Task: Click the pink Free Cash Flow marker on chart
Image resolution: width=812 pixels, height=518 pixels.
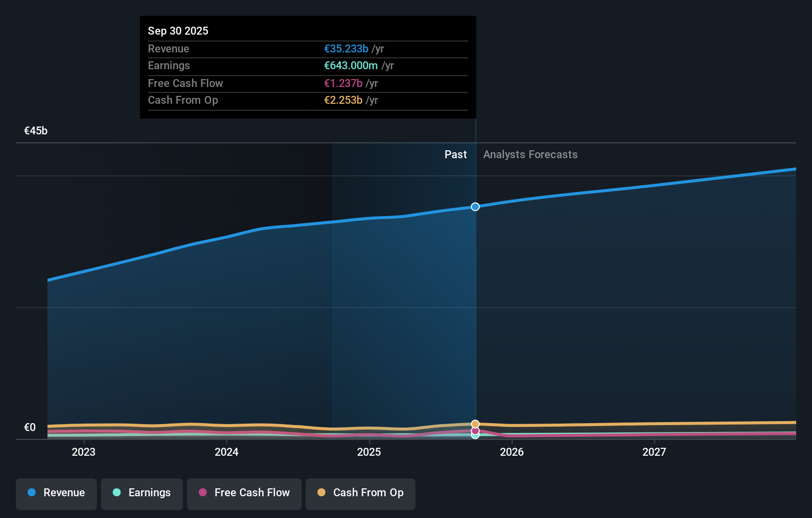Action: point(475,431)
